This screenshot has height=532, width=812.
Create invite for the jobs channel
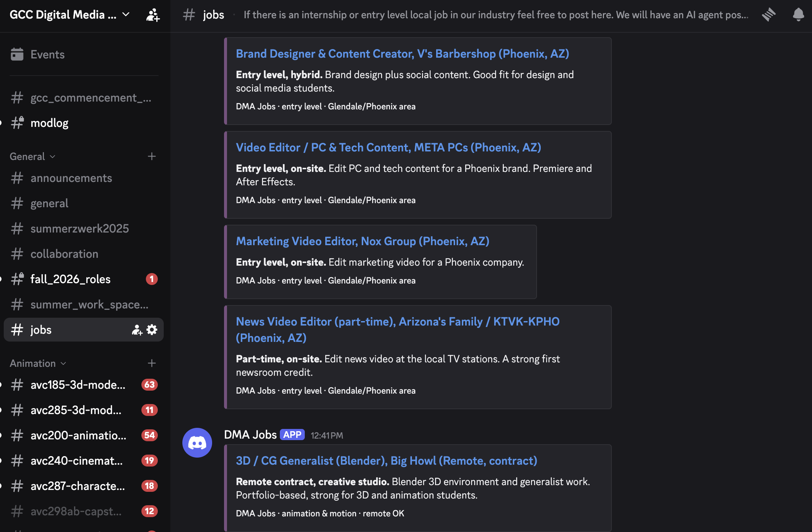click(x=137, y=330)
